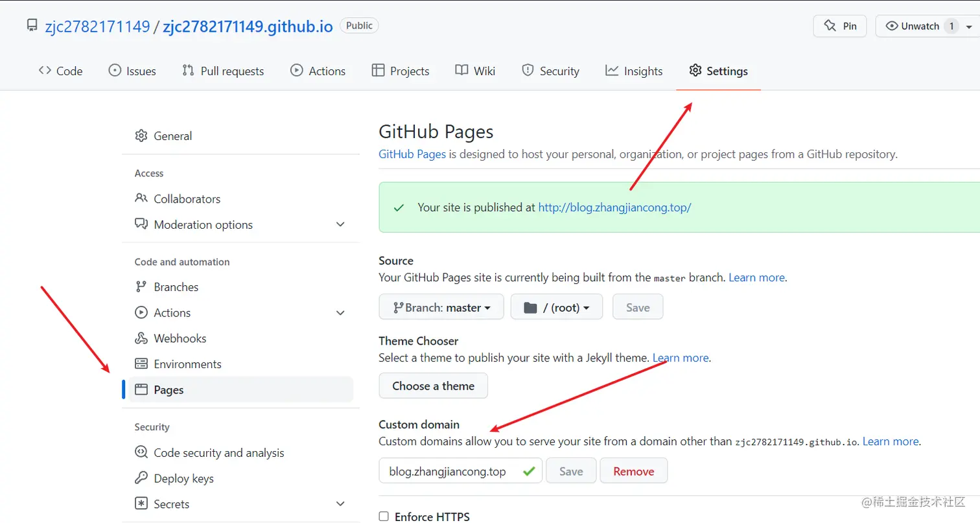Open the published site URL blog.zhangjiancong.top
980x523 pixels.
pyautogui.click(x=614, y=207)
